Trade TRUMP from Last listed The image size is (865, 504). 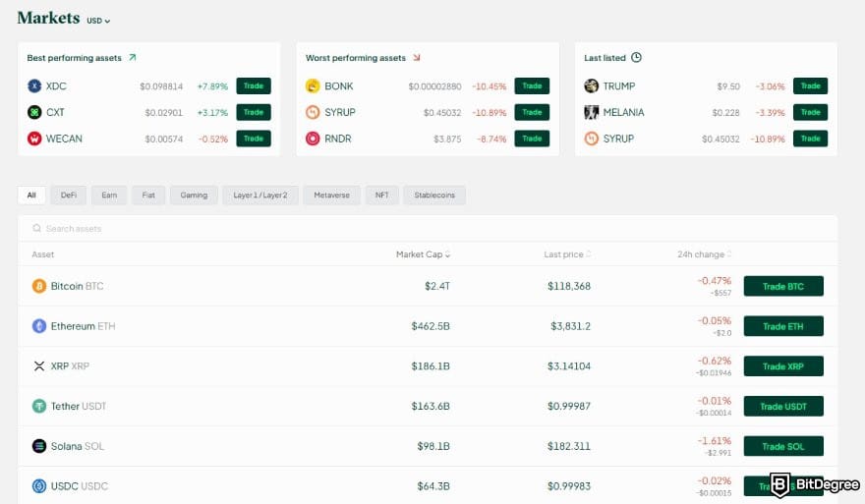pos(810,86)
